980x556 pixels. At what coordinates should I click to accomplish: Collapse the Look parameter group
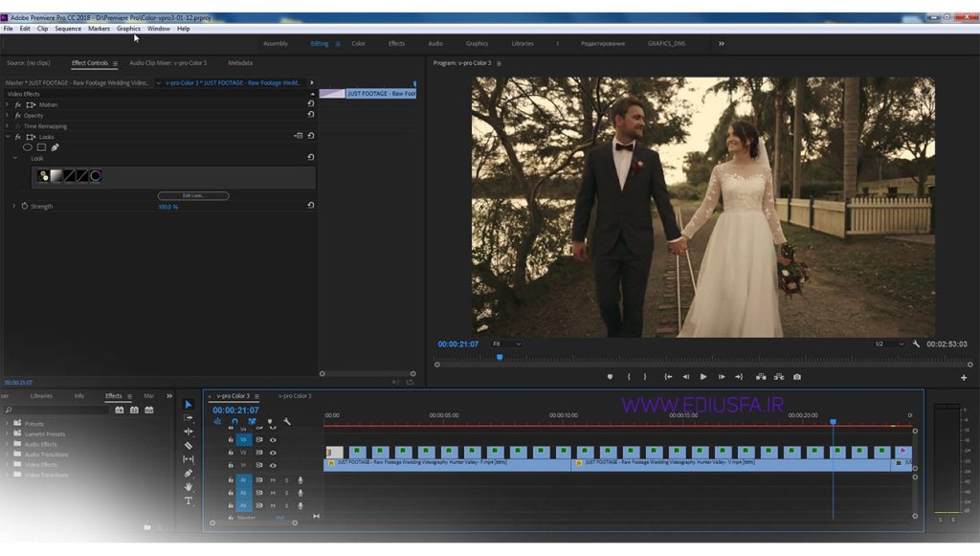(15, 158)
